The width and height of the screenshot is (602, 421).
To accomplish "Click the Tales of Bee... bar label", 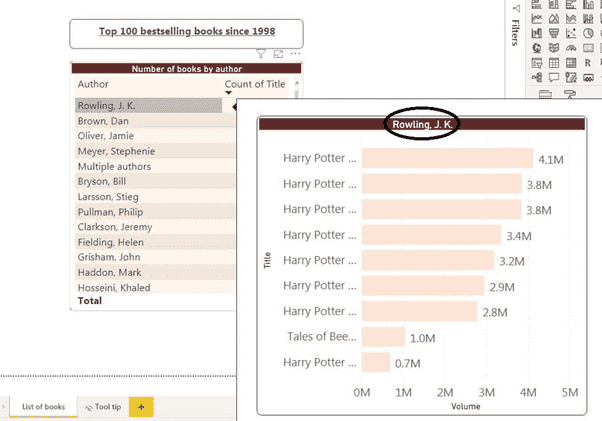I will coord(322,337).
